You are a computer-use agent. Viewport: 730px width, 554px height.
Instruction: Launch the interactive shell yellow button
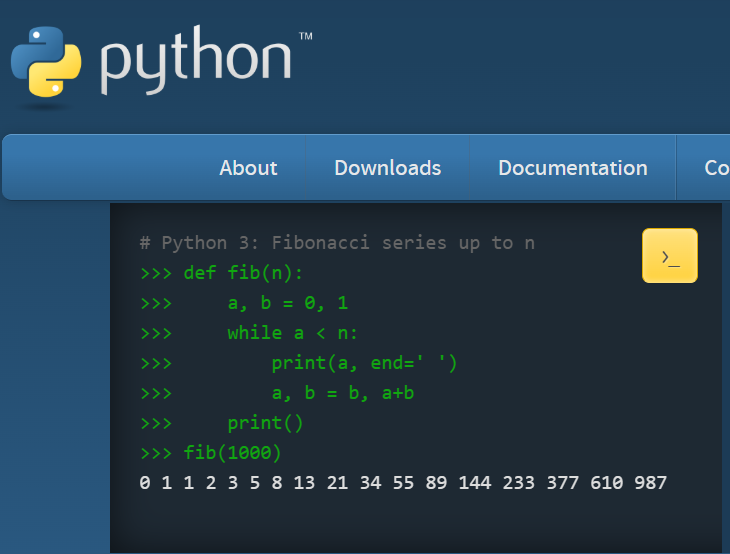point(669,256)
